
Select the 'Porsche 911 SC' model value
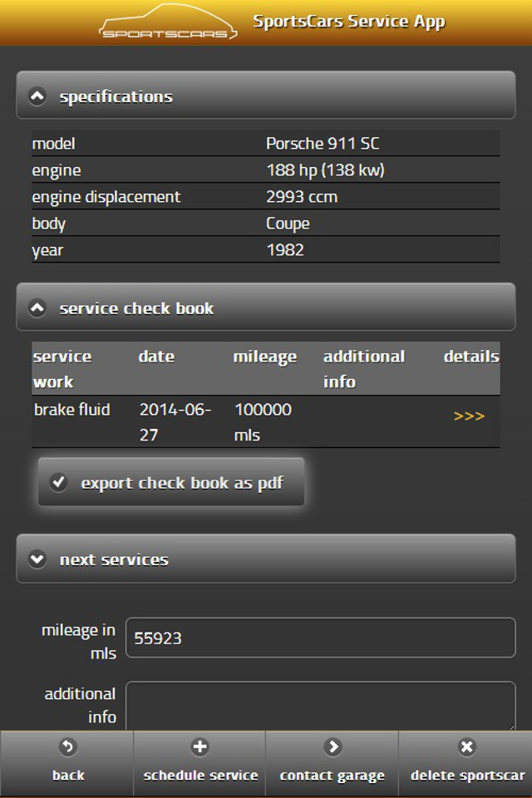point(323,144)
